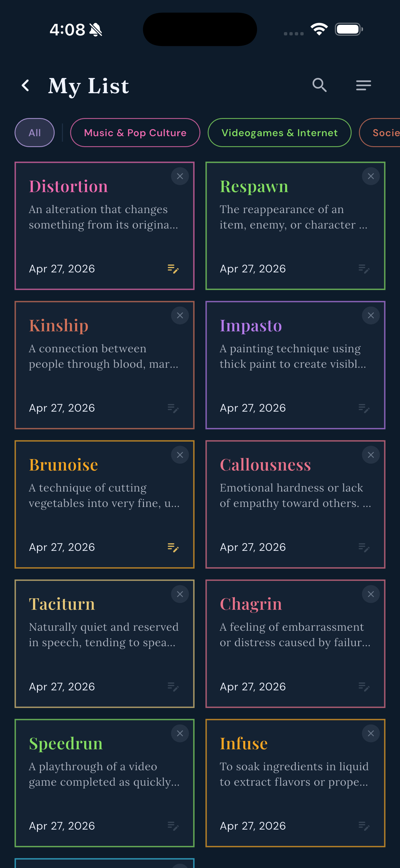Open the sort options icon
400x868 pixels.
pyautogui.click(x=363, y=85)
